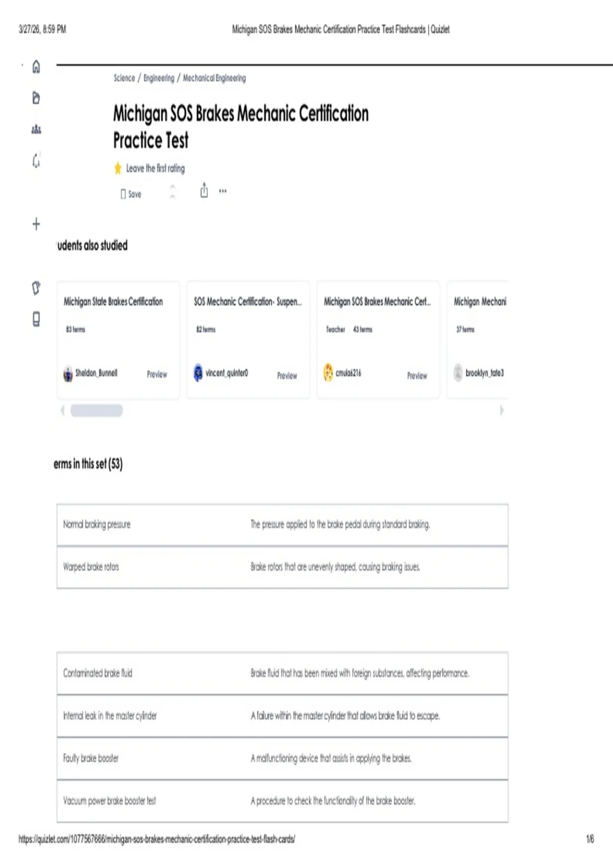
Task: Open the classes group icon in sidebar
Action: click(36, 129)
